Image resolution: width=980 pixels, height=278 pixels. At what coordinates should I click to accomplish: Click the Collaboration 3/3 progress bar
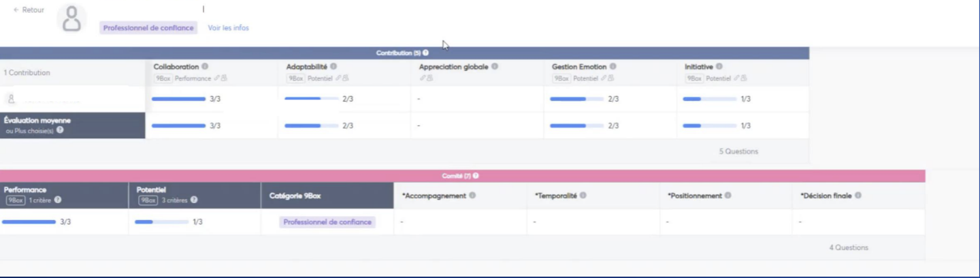coord(178,99)
